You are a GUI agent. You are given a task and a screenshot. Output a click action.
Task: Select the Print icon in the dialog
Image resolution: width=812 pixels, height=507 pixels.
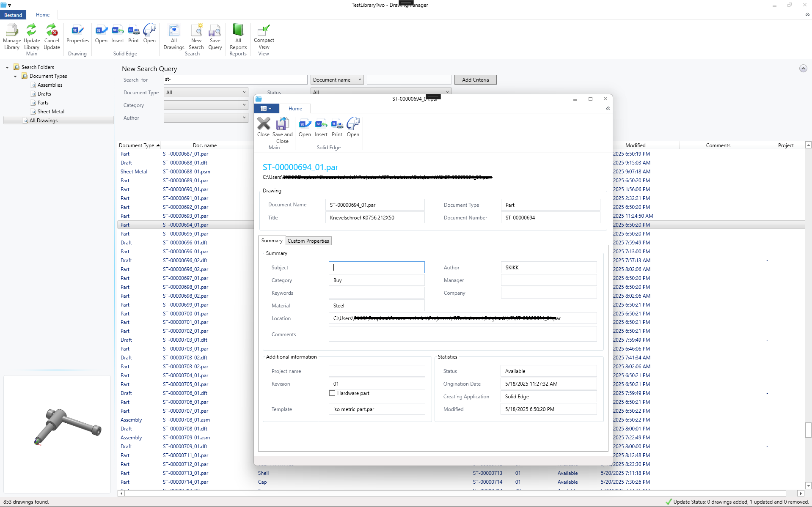337,126
